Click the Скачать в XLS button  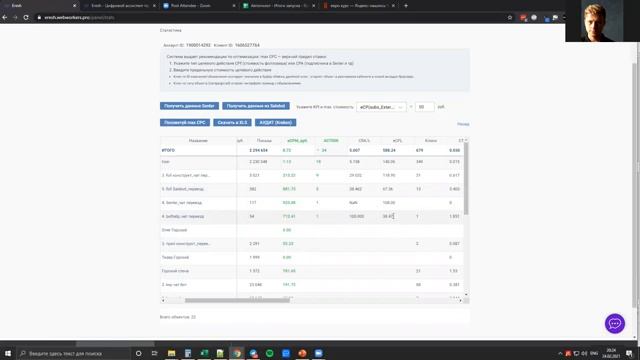[232, 122]
